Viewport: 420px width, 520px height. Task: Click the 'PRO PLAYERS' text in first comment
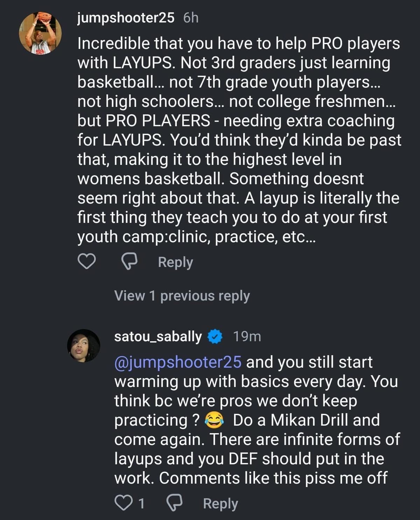158,121
